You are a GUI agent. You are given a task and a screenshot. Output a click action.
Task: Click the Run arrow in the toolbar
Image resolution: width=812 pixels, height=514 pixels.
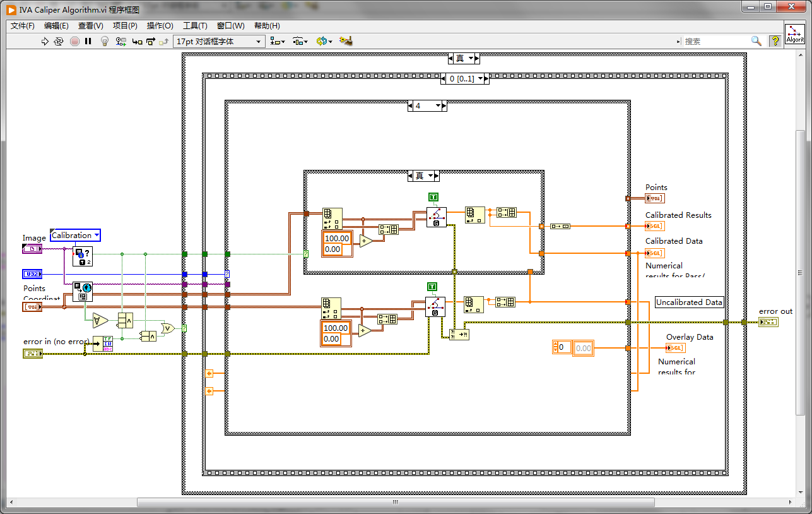coord(45,41)
